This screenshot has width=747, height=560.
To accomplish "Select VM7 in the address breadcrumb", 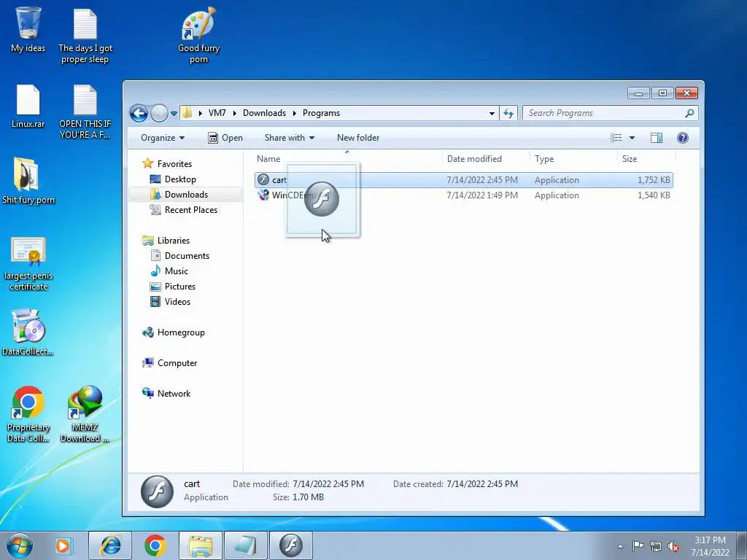I will [217, 113].
